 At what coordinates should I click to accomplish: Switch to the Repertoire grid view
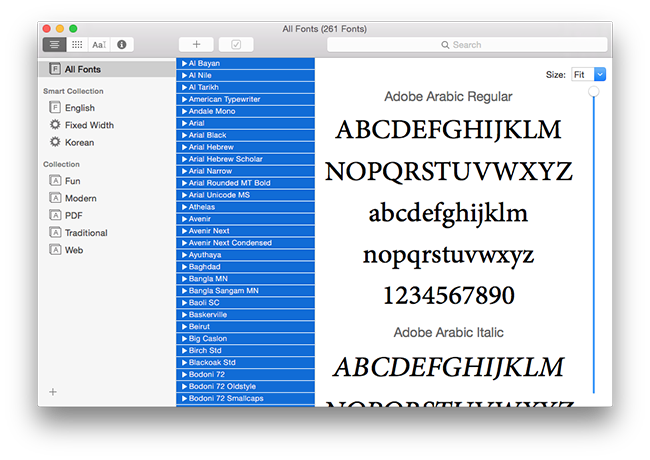(x=77, y=45)
